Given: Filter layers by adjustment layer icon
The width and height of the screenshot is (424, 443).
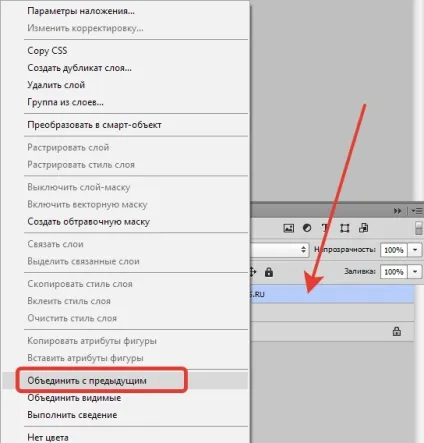Looking at the screenshot, I should pyautogui.click(x=307, y=228).
